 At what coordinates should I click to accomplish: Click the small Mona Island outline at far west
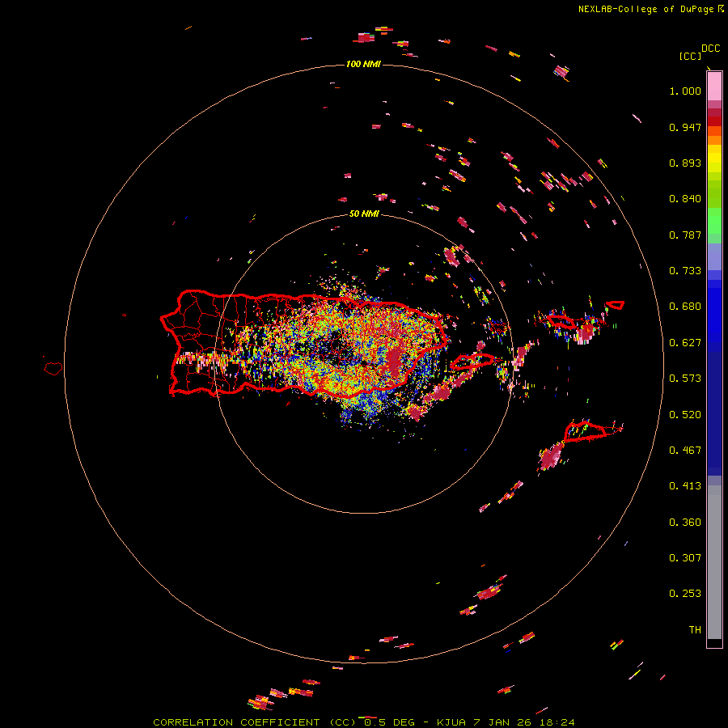coord(53,368)
